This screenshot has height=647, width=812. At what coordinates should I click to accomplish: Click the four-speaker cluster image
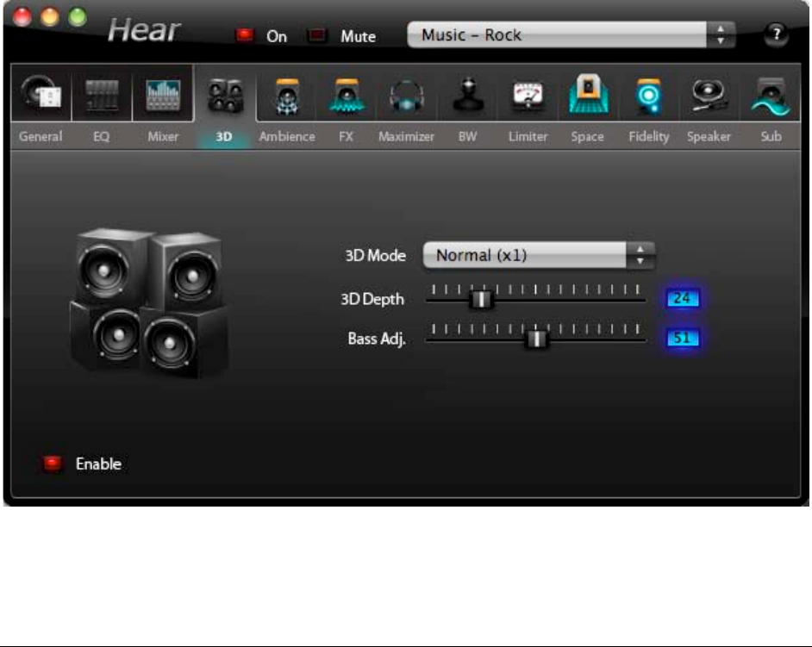(x=149, y=302)
